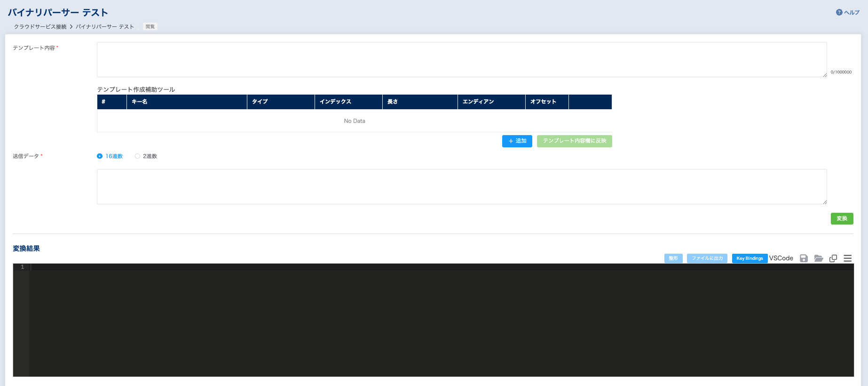Click the Key Bindings button
Viewport: 868px width, 386px height.
coord(750,258)
